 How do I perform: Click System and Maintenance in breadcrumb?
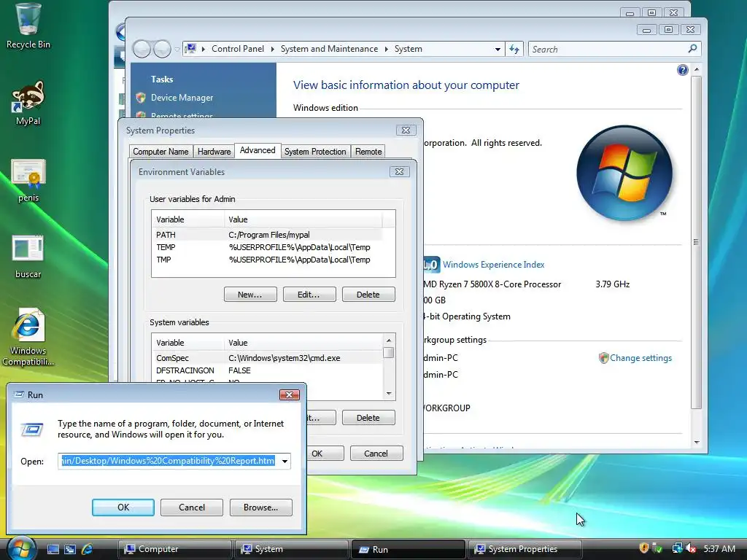click(329, 49)
